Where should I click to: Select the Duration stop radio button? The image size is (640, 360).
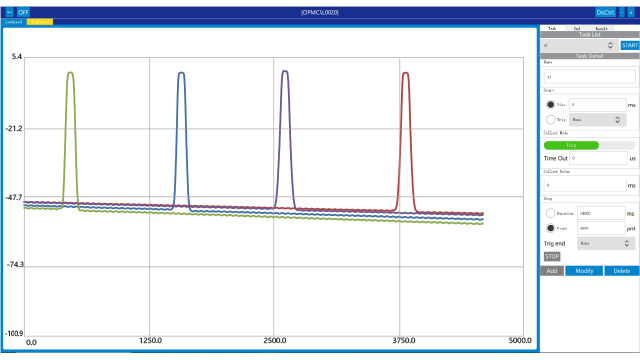click(550, 213)
